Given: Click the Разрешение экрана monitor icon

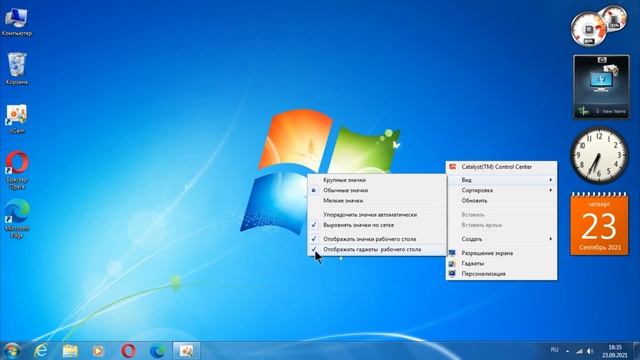Looking at the screenshot, I should [452, 253].
